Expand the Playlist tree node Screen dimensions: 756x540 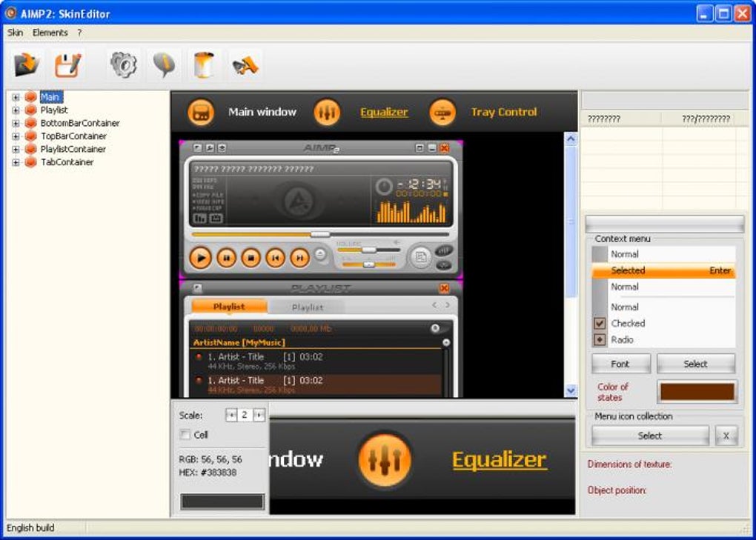point(16,110)
